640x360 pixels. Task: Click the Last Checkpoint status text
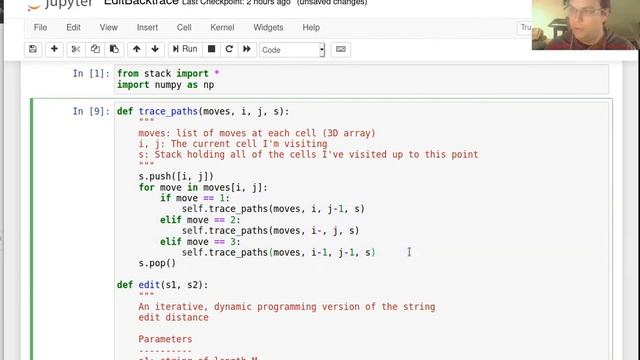236,3
